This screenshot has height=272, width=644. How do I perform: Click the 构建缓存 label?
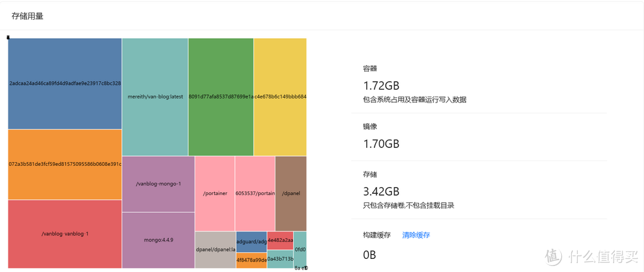(x=377, y=235)
